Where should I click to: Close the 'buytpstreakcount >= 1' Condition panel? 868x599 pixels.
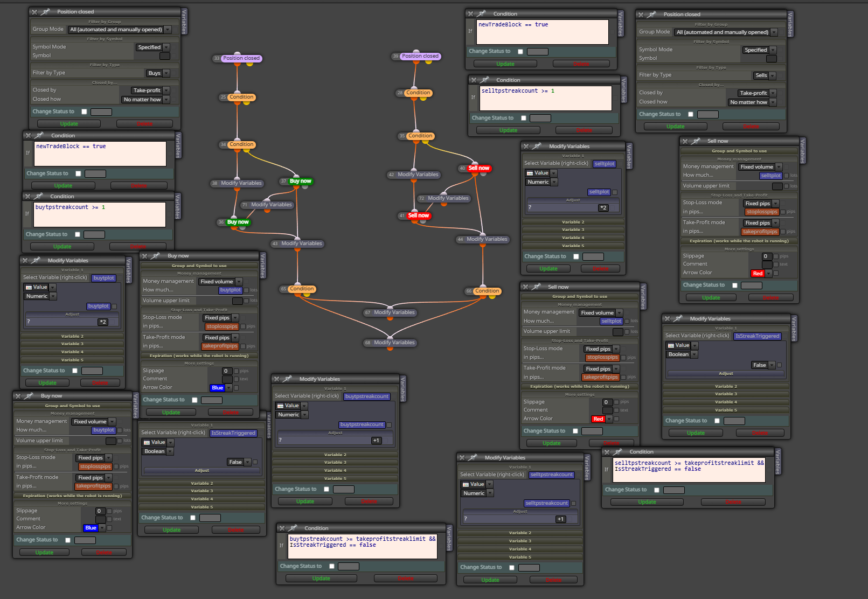click(x=27, y=197)
